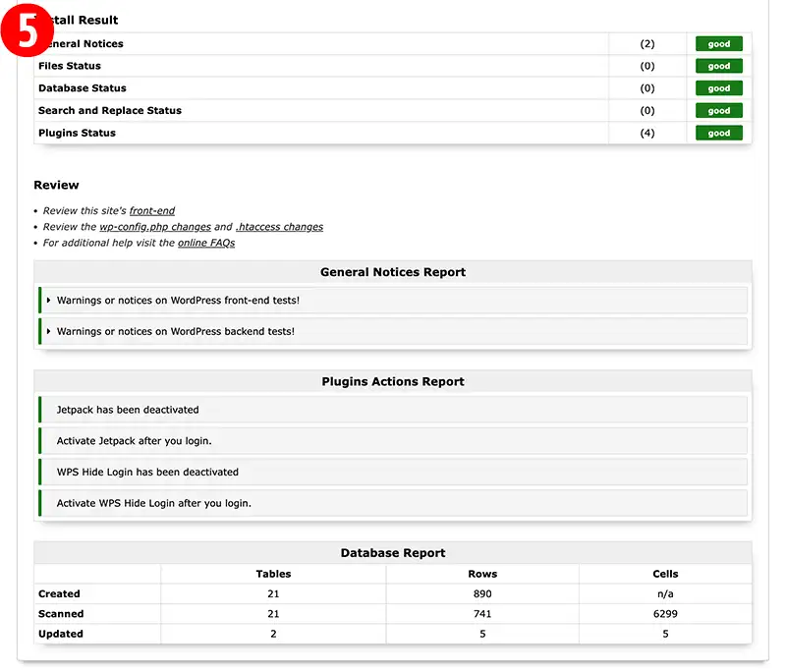Click the Database Status count (0)
Screen dimensions: 786x672
[647, 88]
